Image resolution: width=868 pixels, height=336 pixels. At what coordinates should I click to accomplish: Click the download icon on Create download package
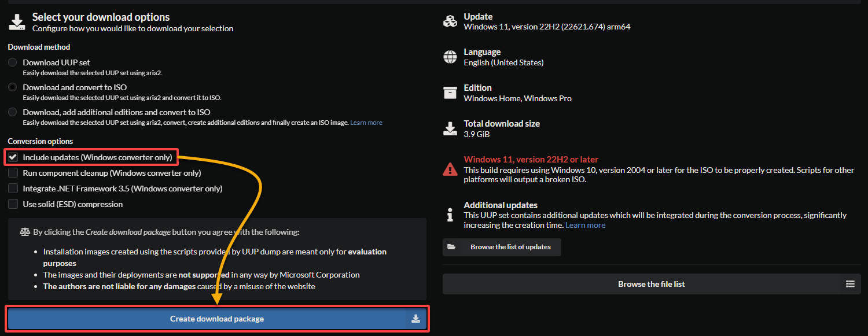point(415,319)
